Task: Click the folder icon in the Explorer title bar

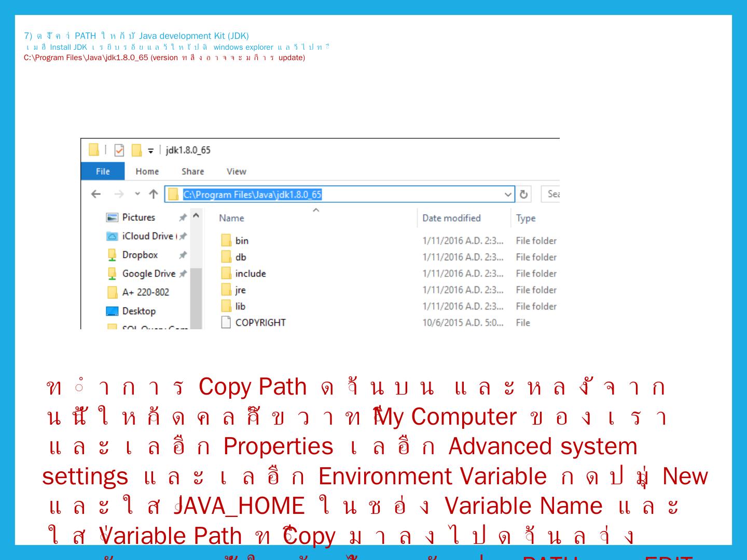Action: pos(93,150)
